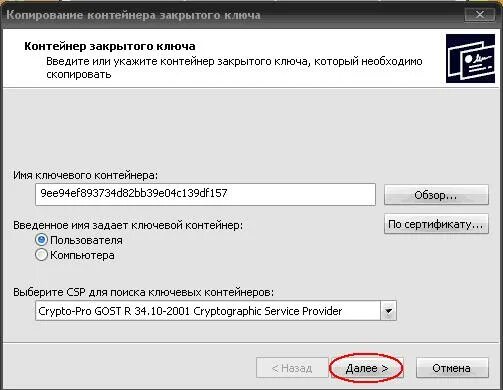The image size is (503, 390).
Task: Focus the key container name field
Action: coord(205,194)
